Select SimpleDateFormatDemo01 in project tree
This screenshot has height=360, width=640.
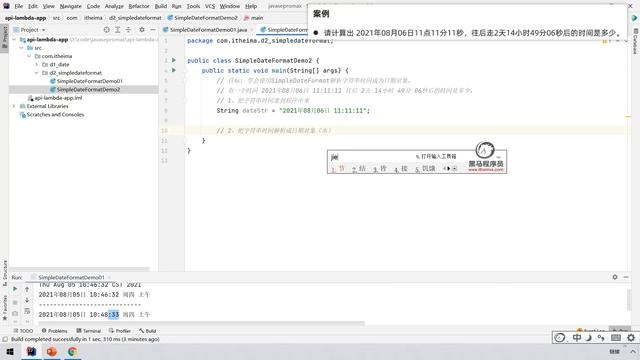89,81
